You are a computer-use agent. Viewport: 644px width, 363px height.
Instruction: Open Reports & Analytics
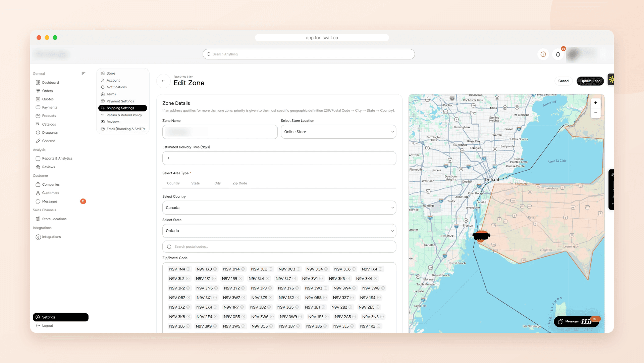coord(57,158)
